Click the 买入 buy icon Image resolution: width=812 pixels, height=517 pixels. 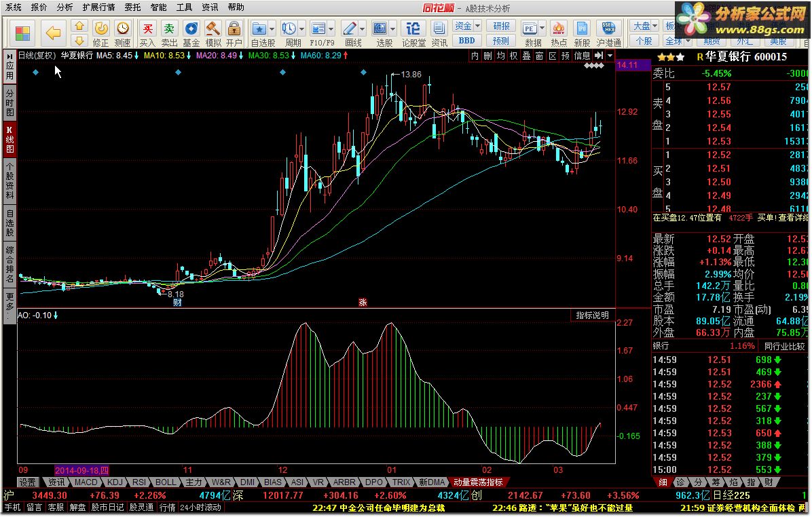(147, 28)
